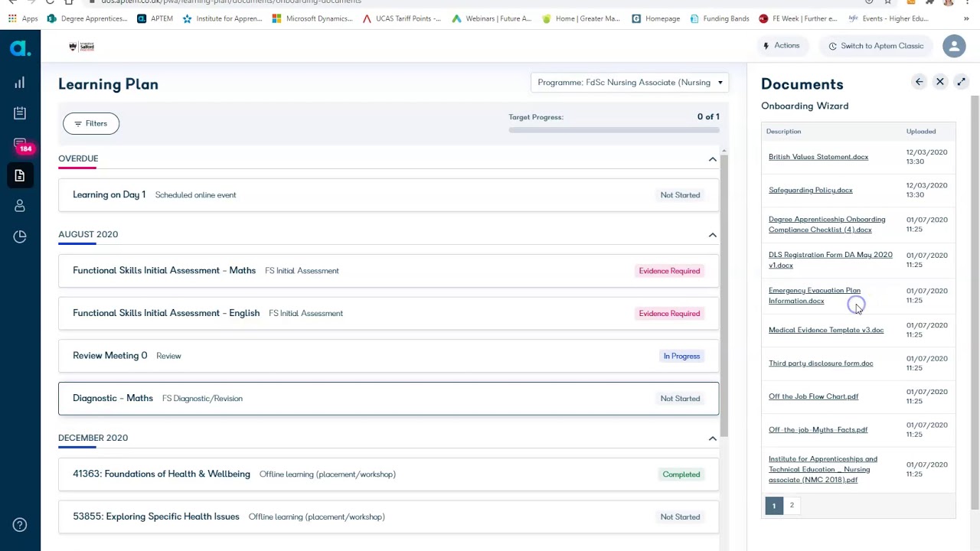Collapse the Overdue section
Screen dimensions: 980x551
tap(712, 159)
